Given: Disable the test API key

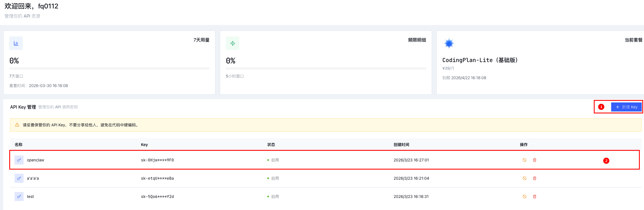Looking at the screenshot, I should tap(524, 197).
